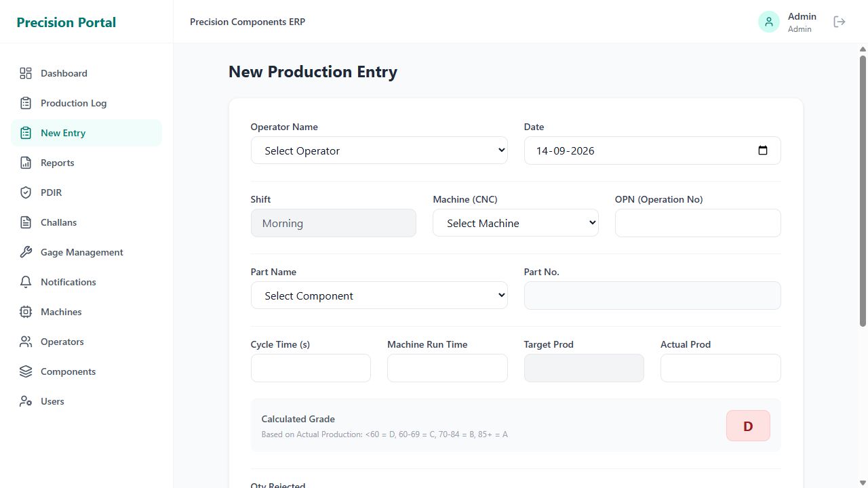Click the disabled Shift field showing Morning
This screenshot has width=868, height=488.
pos(334,223)
